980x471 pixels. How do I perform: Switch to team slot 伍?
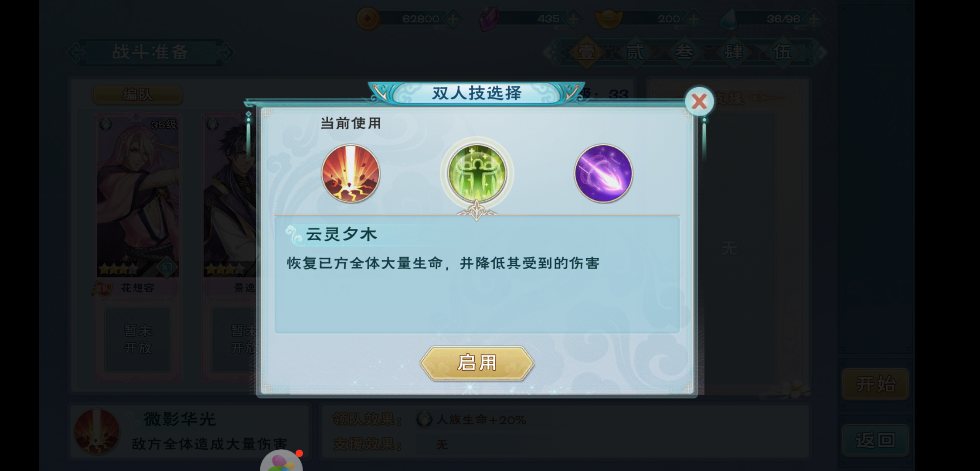(783, 52)
